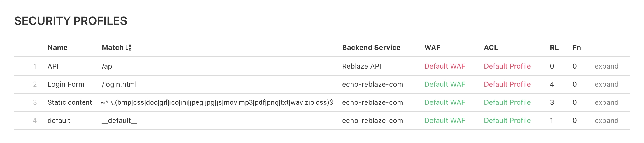Expand the API security profile row

606,66
